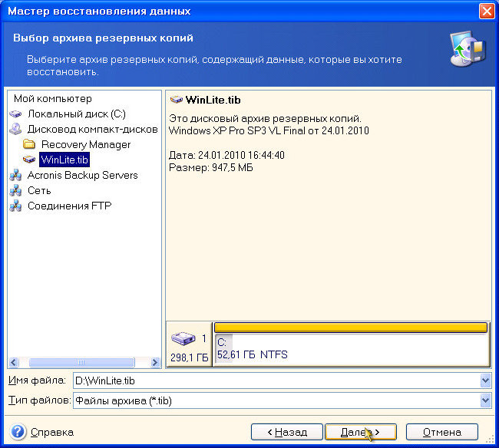Click the CD drive icon in tree

click(x=15, y=129)
